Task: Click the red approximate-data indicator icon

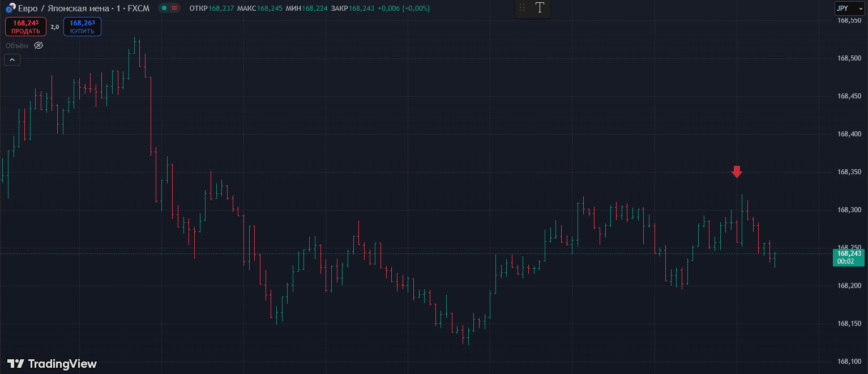Action: click(x=174, y=8)
